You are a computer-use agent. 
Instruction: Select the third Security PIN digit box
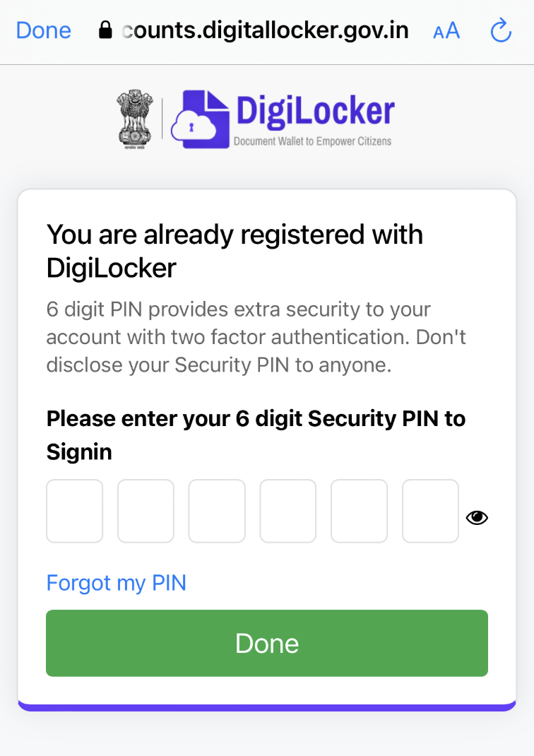[x=217, y=511]
